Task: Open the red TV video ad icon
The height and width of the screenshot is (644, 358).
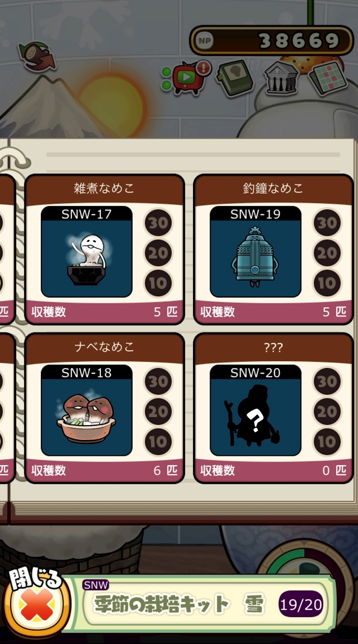Action: coord(187,77)
